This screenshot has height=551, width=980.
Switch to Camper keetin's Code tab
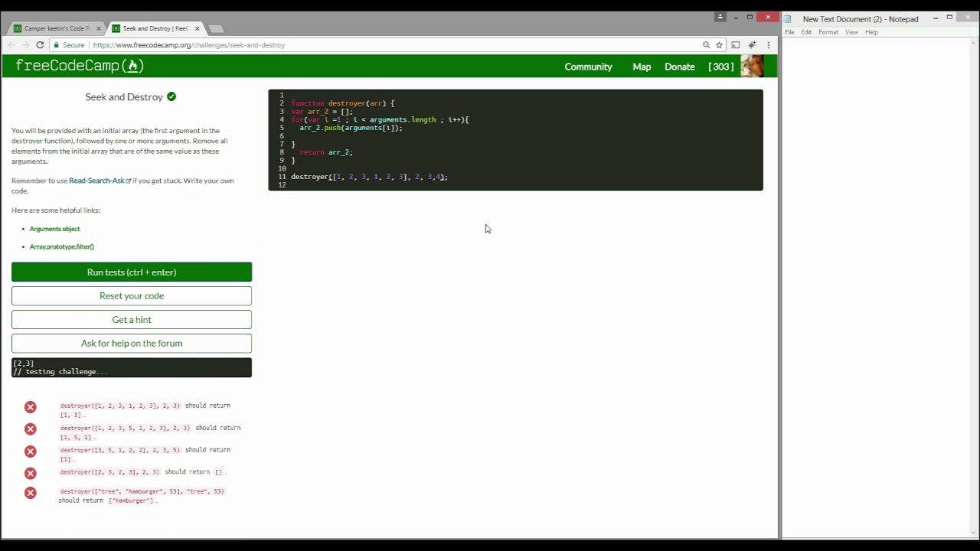pyautogui.click(x=57, y=28)
